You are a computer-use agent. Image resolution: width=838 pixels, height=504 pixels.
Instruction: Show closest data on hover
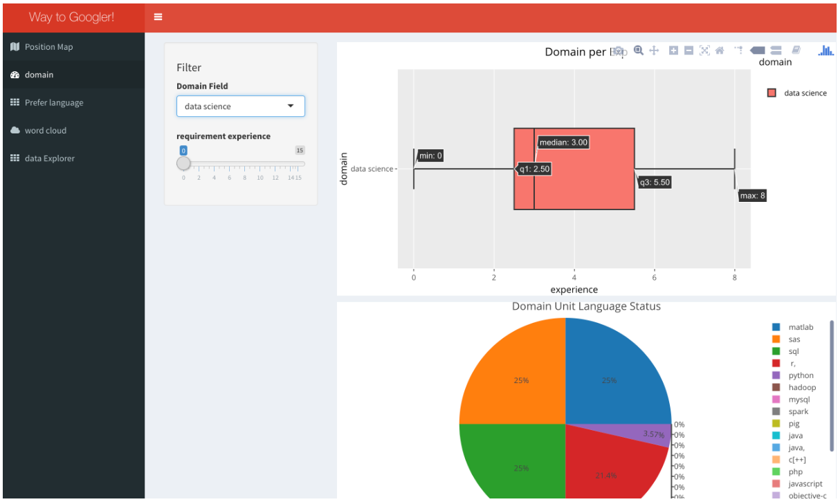[757, 50]
